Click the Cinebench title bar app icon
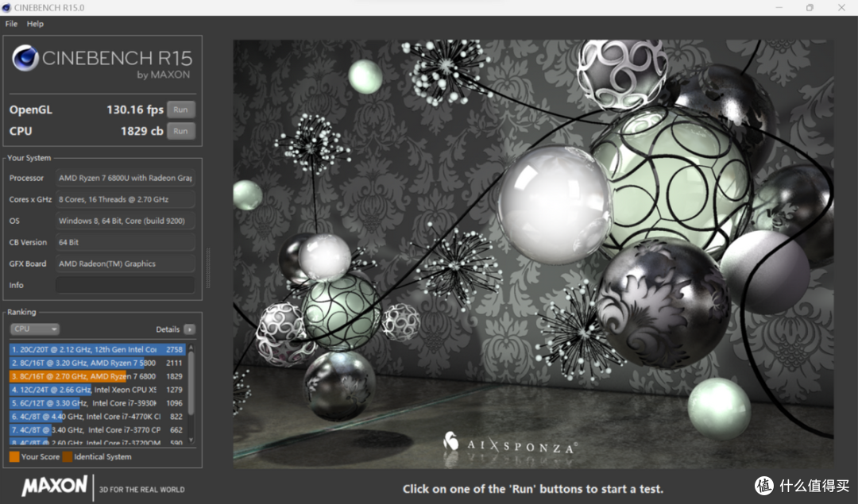The height and width of the screenshot is (504, 858). pyautogui.click(x=6, y=8)
